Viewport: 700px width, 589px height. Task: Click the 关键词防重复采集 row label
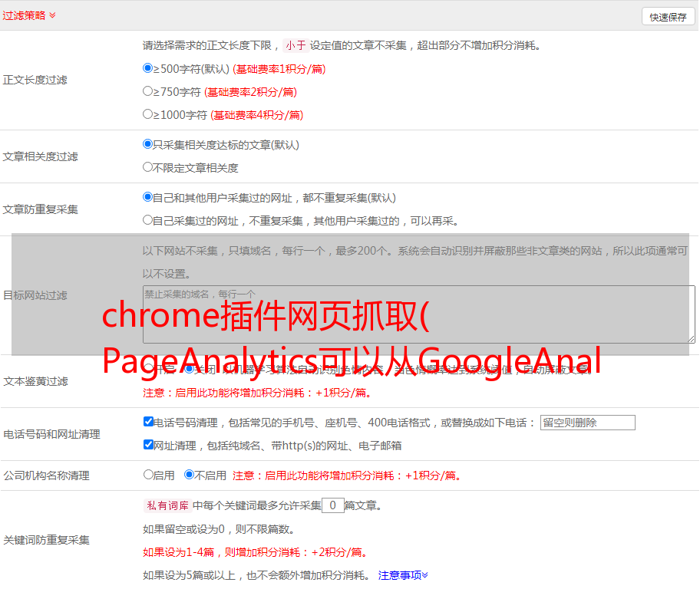coord(46,541)
